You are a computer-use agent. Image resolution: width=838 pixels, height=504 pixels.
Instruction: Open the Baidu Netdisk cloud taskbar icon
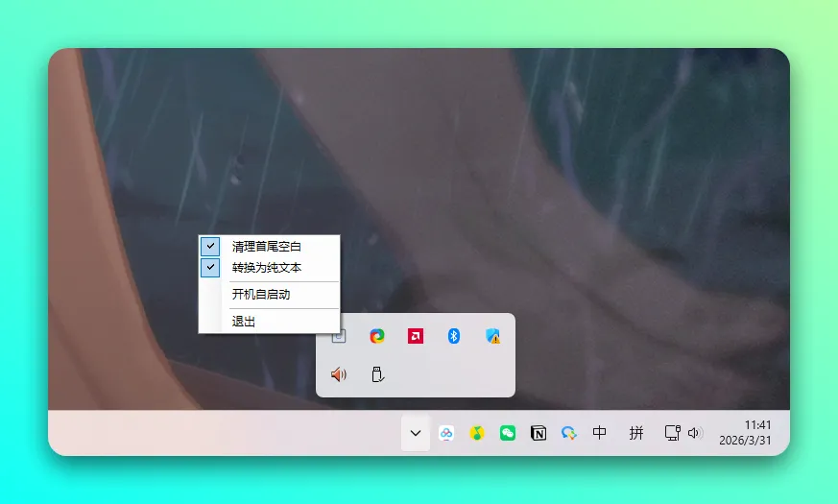(446, 433)
